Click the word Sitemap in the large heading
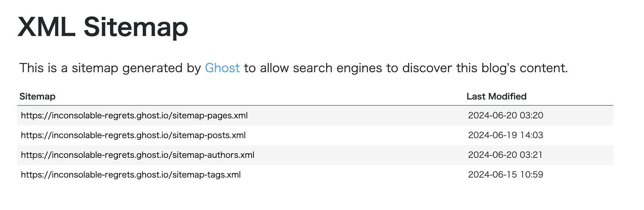This screenshot has width=644, height=210. coord(136,28)
